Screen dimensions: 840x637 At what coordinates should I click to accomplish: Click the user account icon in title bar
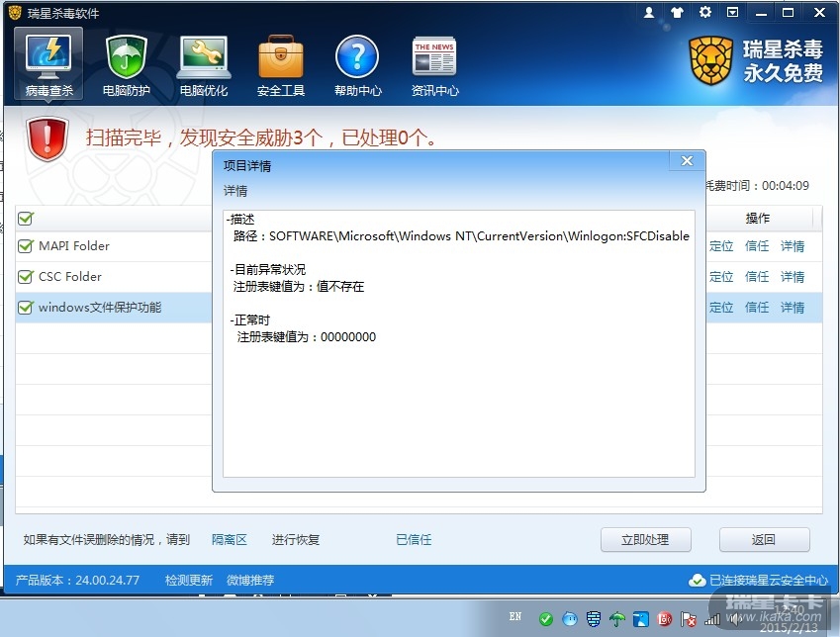point(649,12)
